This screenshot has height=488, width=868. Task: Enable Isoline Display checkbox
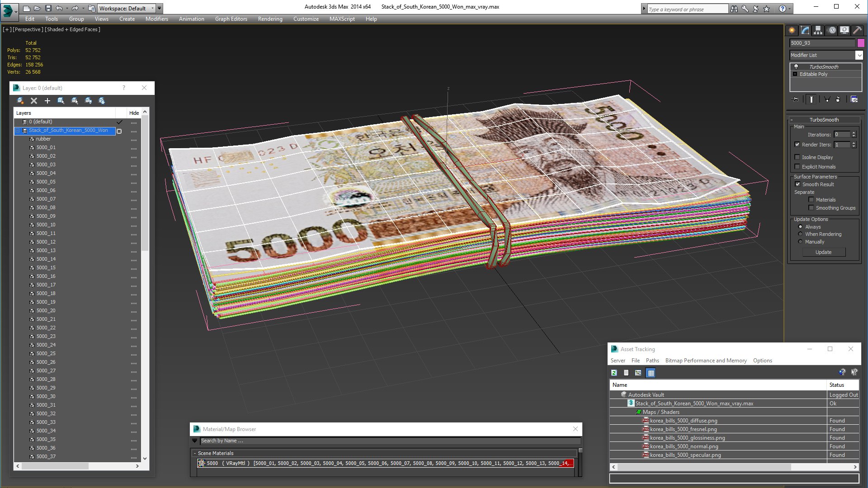coord(797,157)
